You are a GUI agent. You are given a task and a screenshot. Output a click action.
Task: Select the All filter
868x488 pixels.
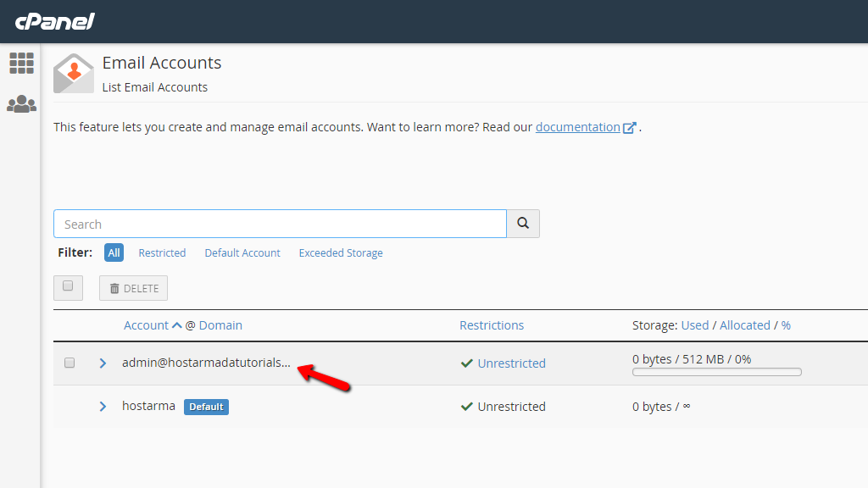pos(114,252)
